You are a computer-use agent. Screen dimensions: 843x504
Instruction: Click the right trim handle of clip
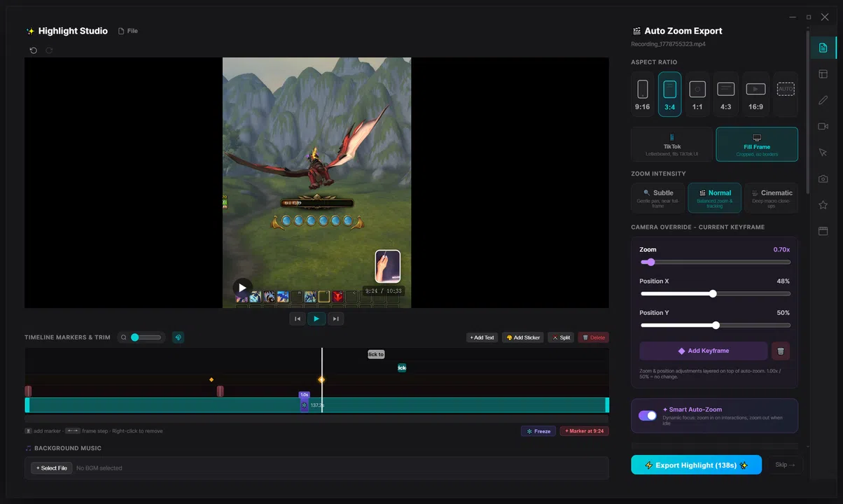pyautogui.click(x=607, y=405)
